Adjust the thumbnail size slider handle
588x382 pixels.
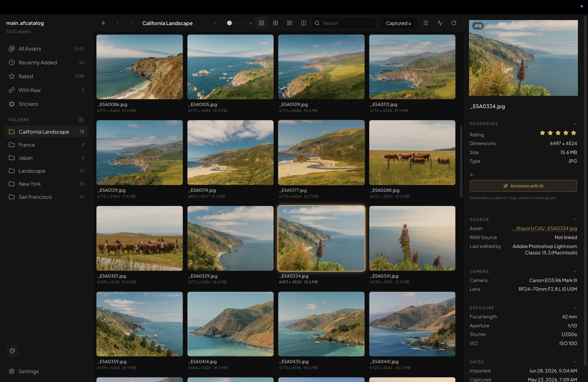tap(229, 23)
